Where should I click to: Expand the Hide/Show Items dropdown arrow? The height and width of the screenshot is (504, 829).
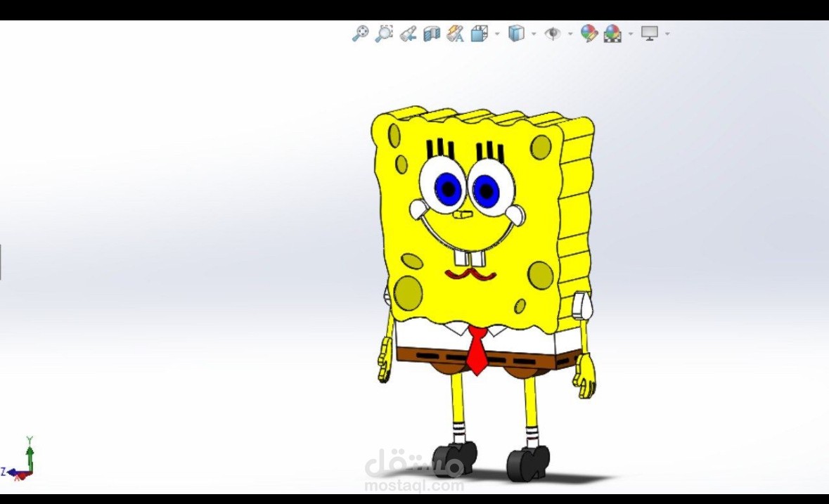[x=570, y=34]
